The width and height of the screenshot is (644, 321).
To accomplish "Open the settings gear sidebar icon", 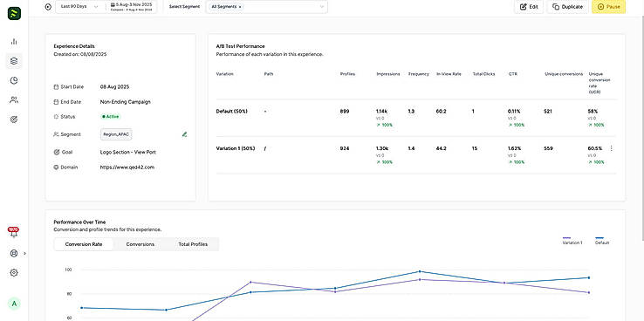I will click(14, 272).
